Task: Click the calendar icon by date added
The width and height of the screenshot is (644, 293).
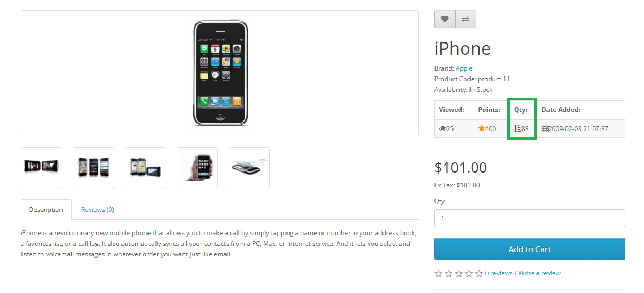Action: click(545, 128)
